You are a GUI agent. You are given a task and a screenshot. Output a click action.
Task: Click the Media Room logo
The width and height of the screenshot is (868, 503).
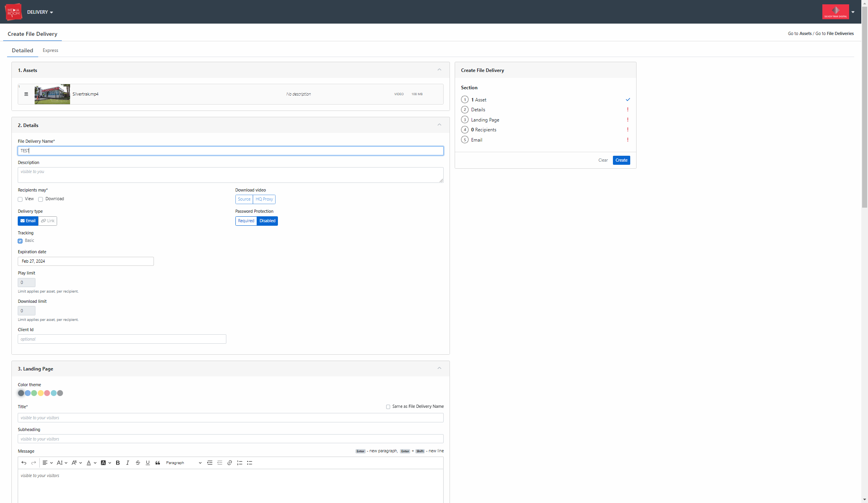13,12
